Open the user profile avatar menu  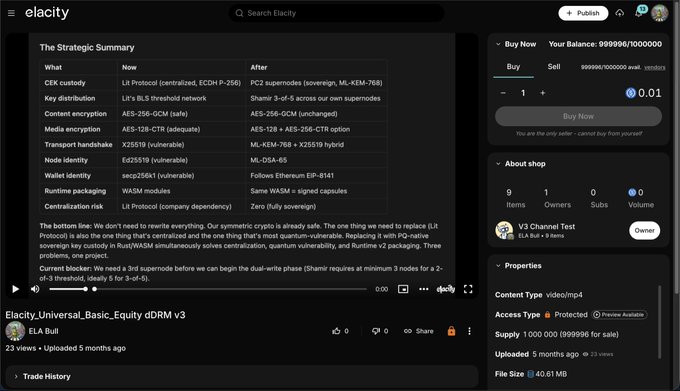[660, 13]
